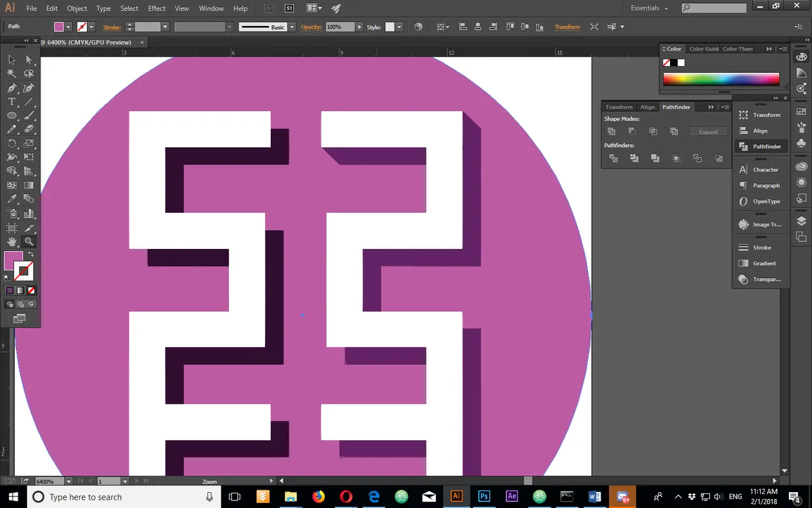Select the Pencil tool

point(11,130)
